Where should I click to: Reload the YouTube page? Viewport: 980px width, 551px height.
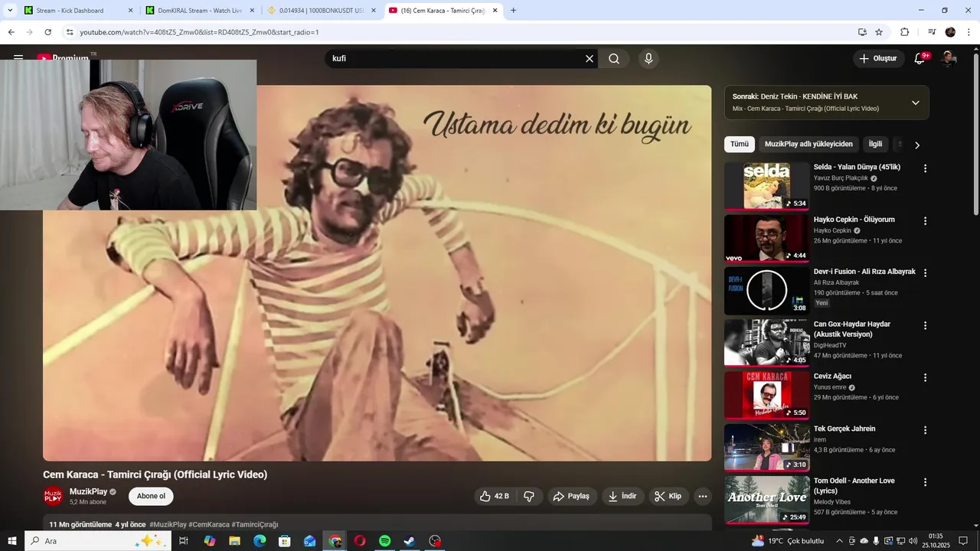(47, 32)
